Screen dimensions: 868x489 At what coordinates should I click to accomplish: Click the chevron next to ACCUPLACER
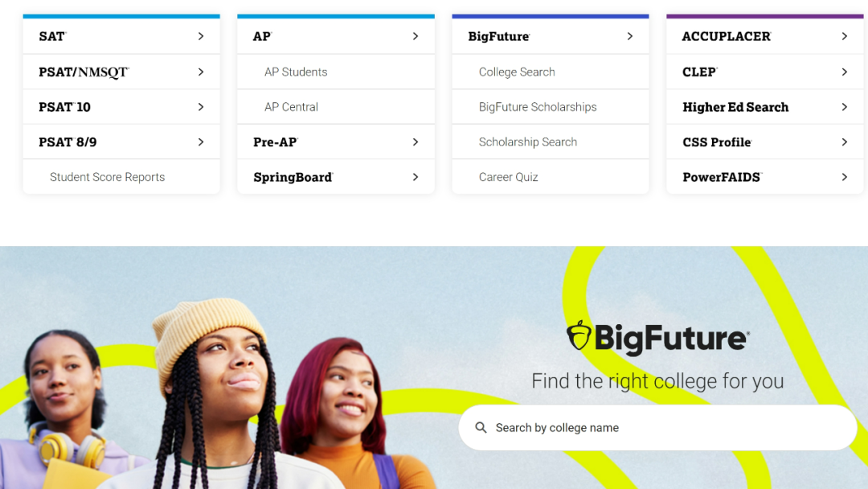pyautogui.click(x=844, y=36)
